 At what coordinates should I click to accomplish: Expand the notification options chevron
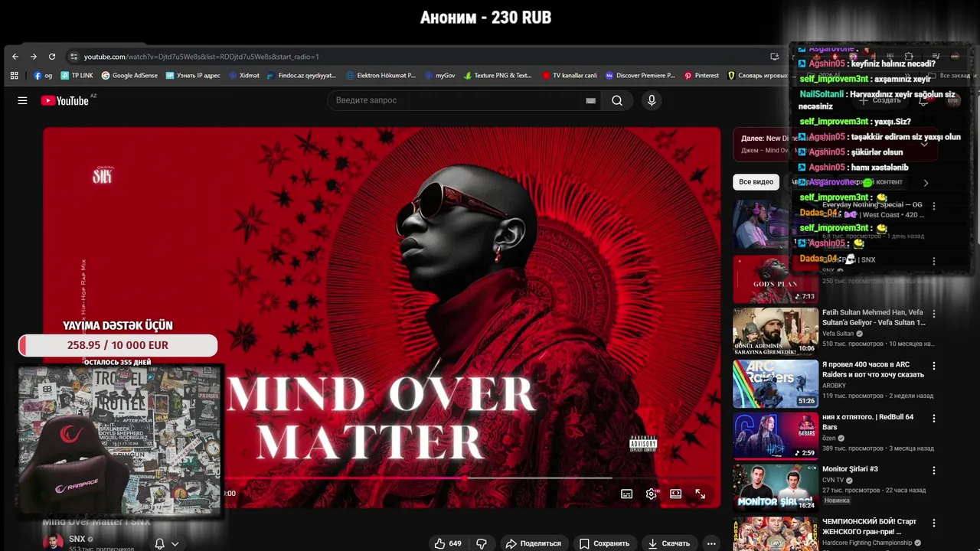175,544
